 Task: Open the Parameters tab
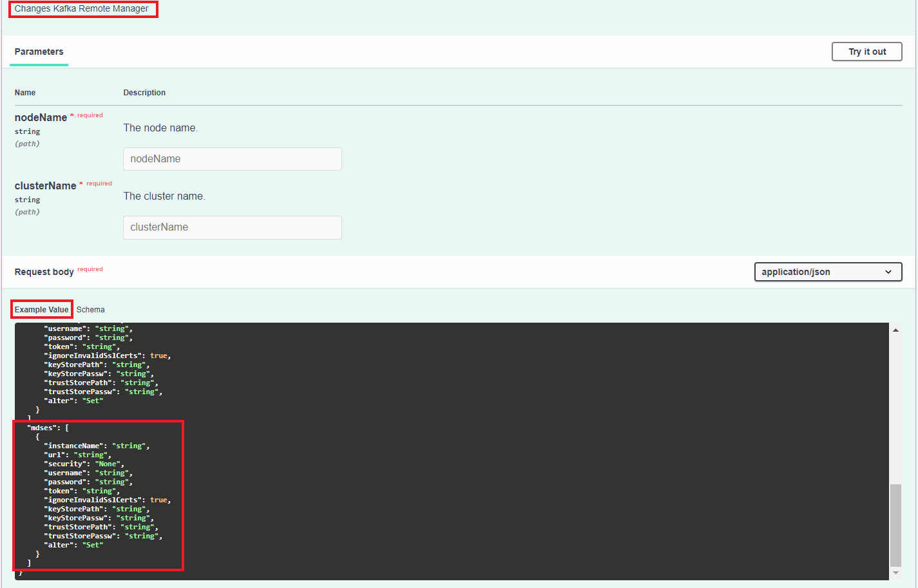(x=39, y=52)
